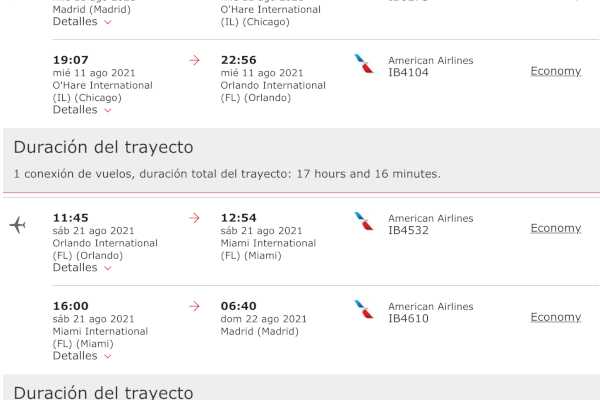Click red arrow between 19:07 and 22:56

click(x=194, y=60)
